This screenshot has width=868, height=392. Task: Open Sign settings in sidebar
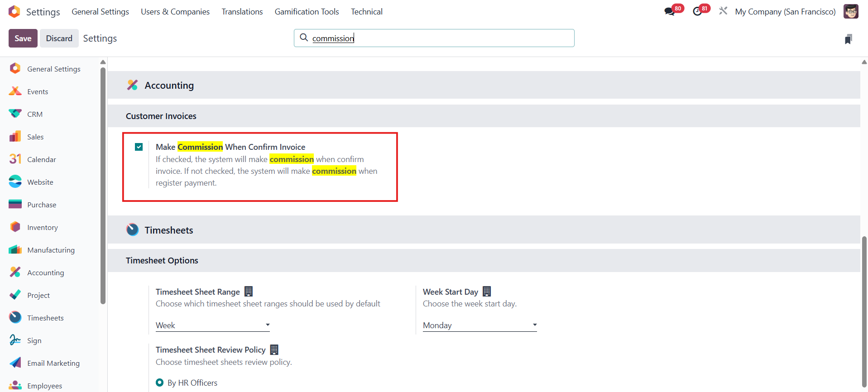(34, 340)
